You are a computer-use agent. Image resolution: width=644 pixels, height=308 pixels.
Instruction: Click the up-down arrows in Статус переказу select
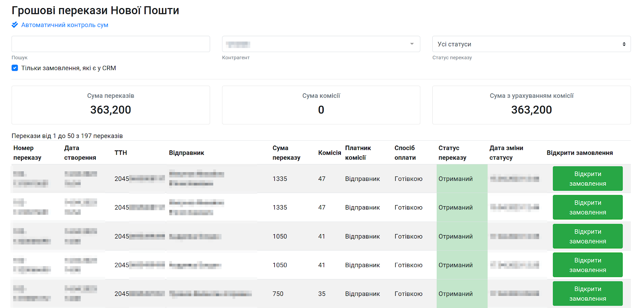[x=624, y=44]
